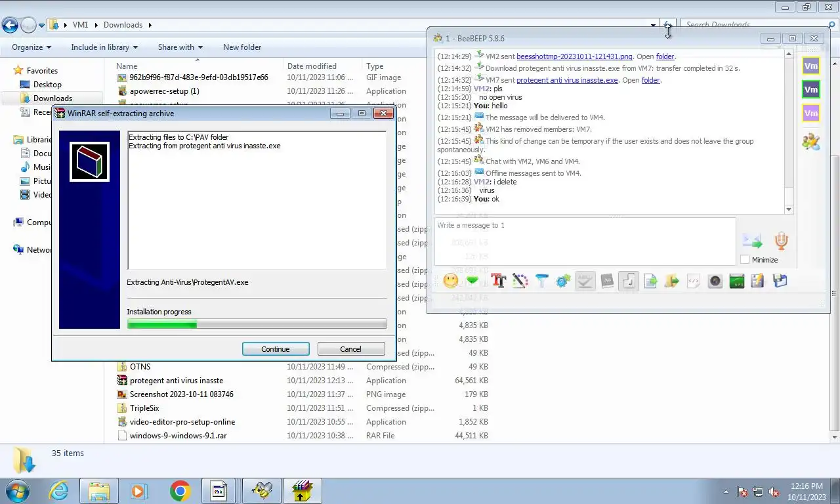The height and width of the screenshot is (504, 840).
Task: Click the Installation progress bar in WinRAR
Action: (x=257, y=324)
